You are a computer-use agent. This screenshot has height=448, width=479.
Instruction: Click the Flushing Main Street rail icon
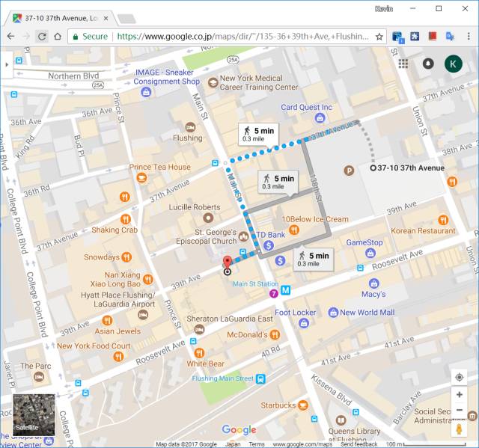coord(260,378)
